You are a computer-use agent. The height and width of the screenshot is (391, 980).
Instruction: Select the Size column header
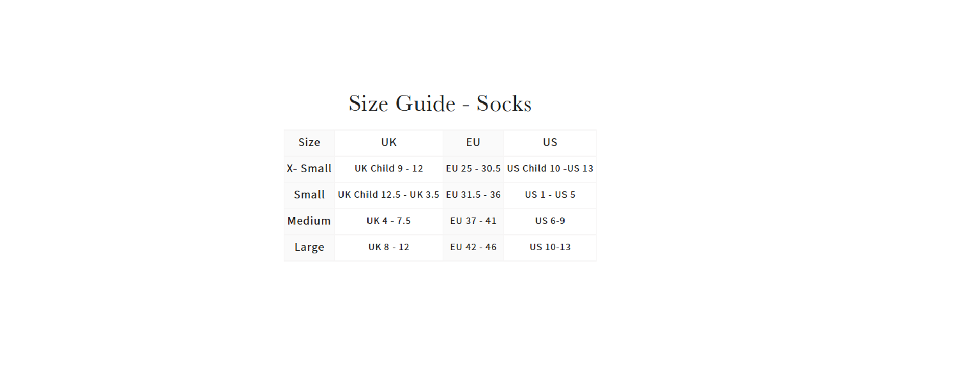coord(309,143)
